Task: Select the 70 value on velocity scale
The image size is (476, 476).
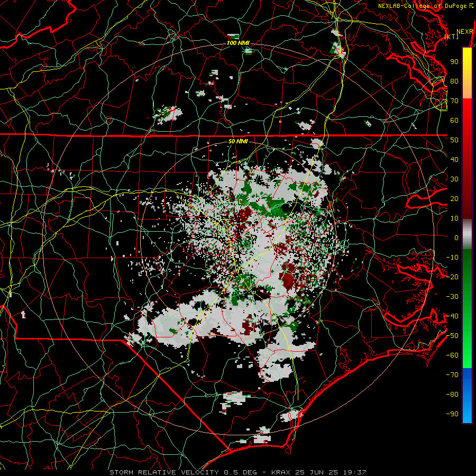Action: point(454,101)
